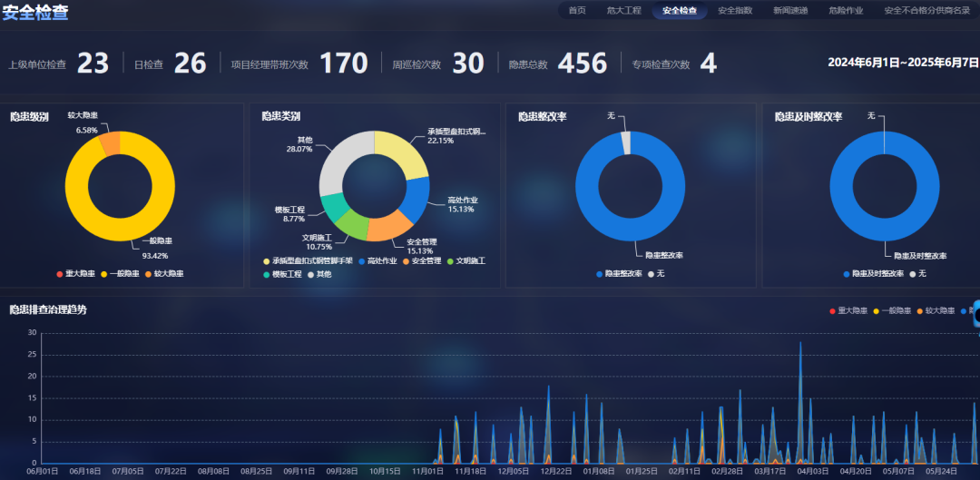Switch to the 危大工程 tab
980x480 pixels.
tap(624, 11)
